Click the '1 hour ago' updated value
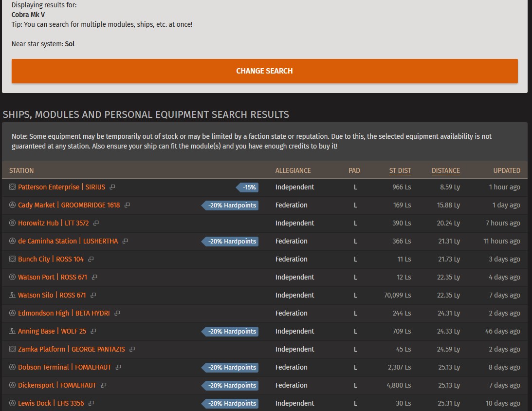Screen dimensions: 532x411 click(x=505, y=187)
